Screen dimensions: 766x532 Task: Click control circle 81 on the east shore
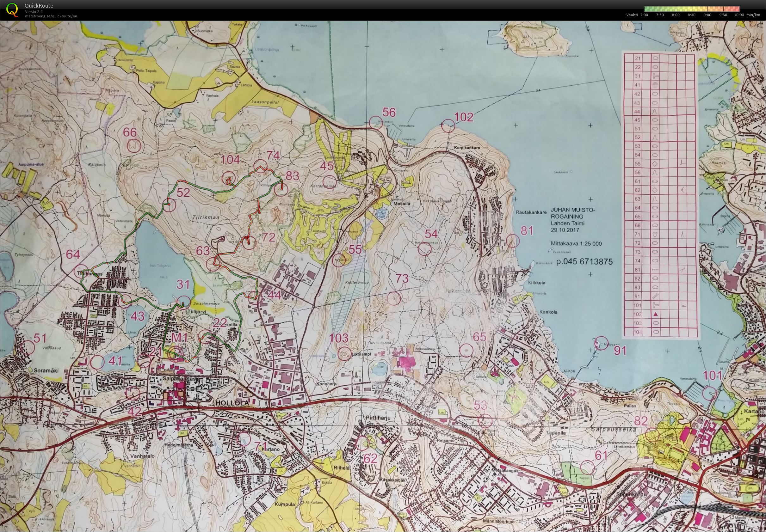tap(513, 241)
